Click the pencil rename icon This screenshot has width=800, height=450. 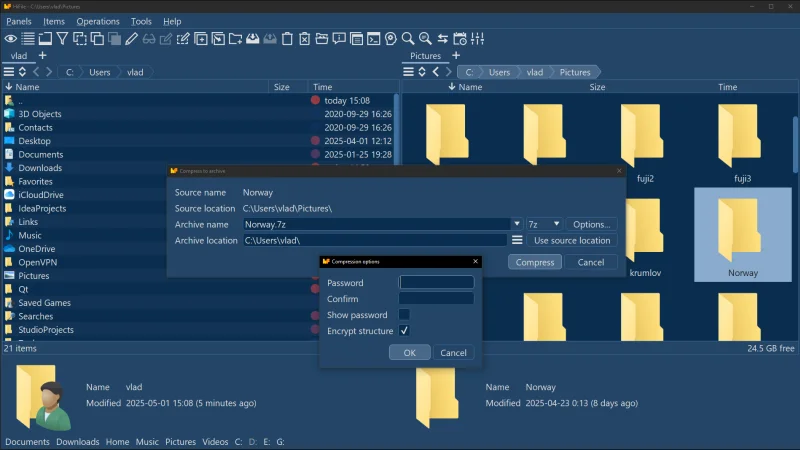132,39
